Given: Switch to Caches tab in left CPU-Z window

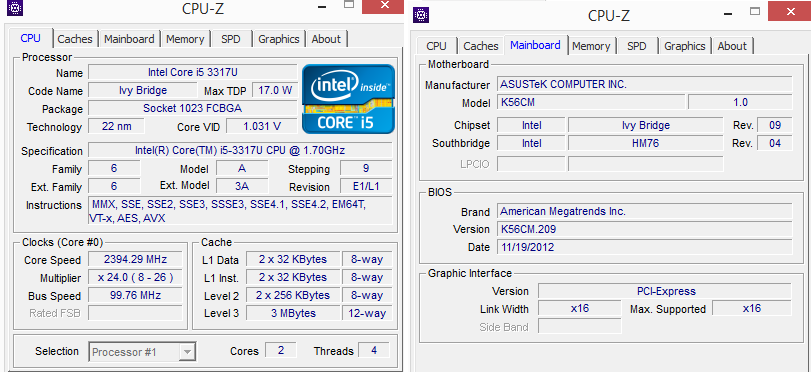Looking at the screenshot, I should point(75,39).
